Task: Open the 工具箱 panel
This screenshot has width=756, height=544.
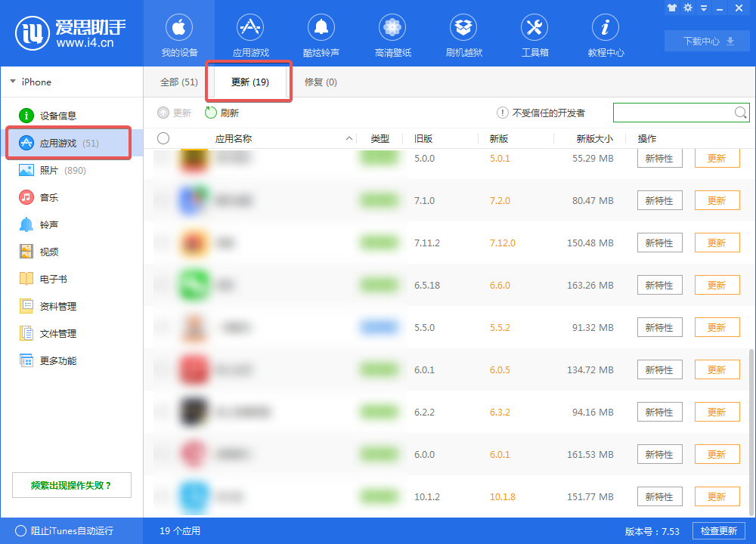Action: pos(534,33)
